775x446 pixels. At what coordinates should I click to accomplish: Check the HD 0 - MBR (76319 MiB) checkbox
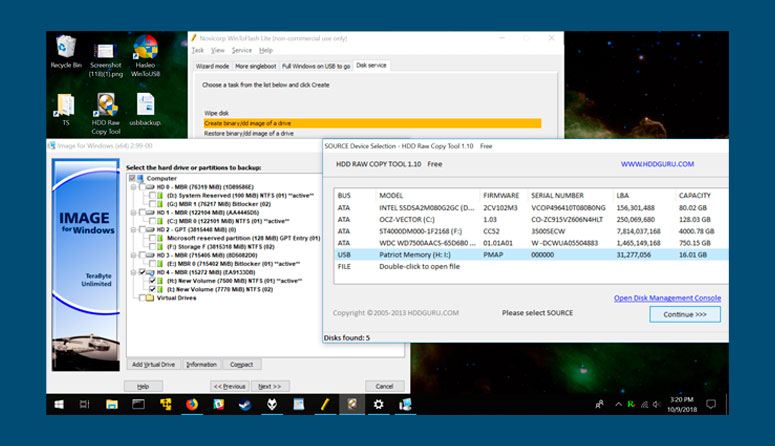pos(142,187)
